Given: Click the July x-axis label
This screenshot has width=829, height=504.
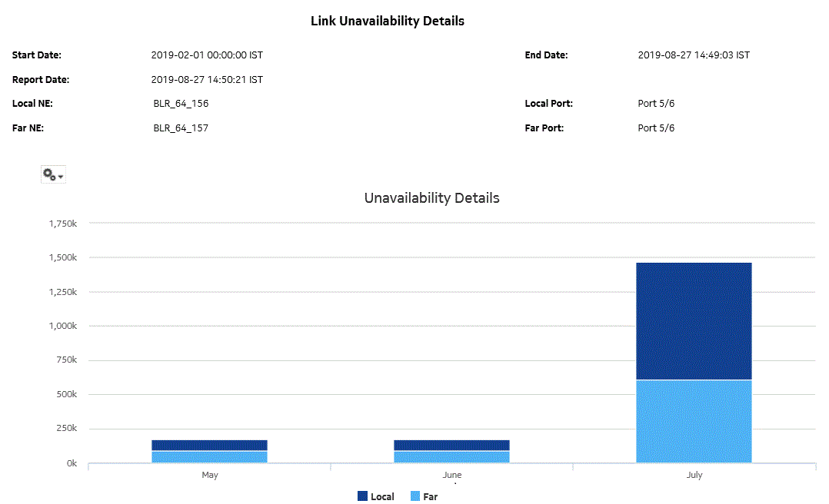Looking at the screenshot, I should click(x=694, y=475).
